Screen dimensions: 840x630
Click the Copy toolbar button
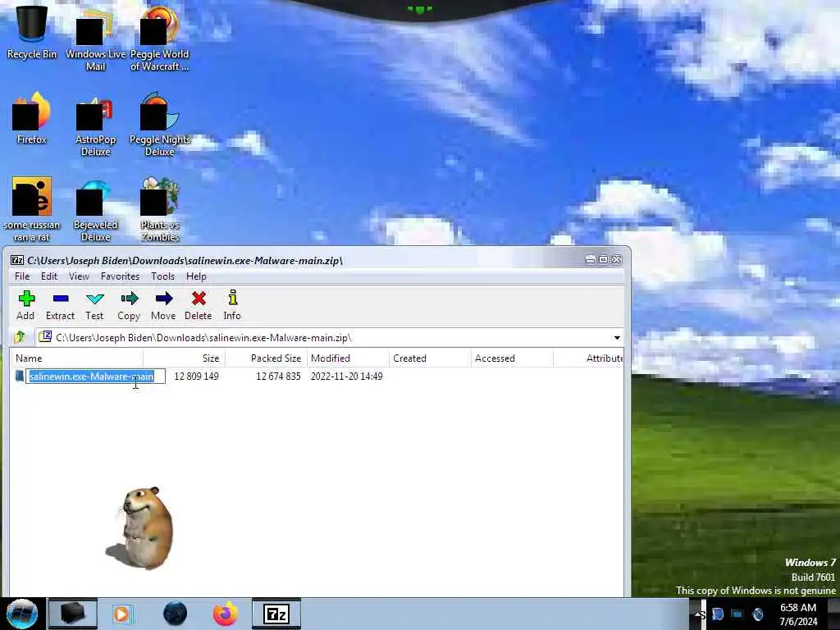(129, 305)
